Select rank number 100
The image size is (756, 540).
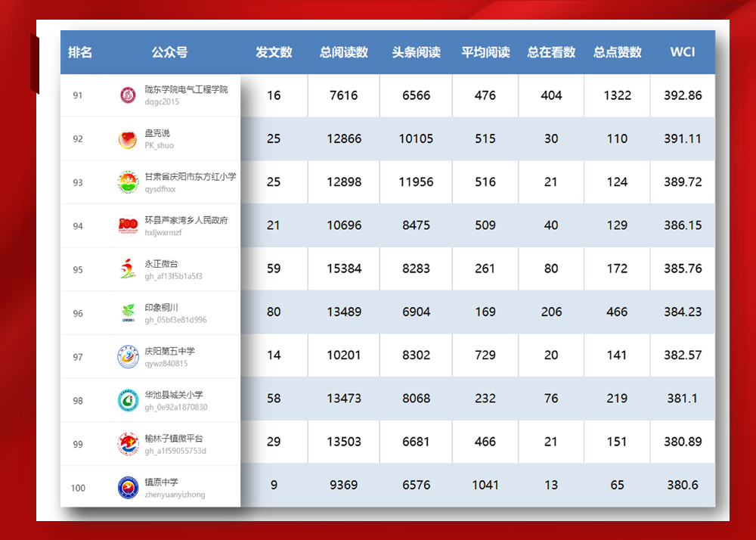[x=78, y=489]
